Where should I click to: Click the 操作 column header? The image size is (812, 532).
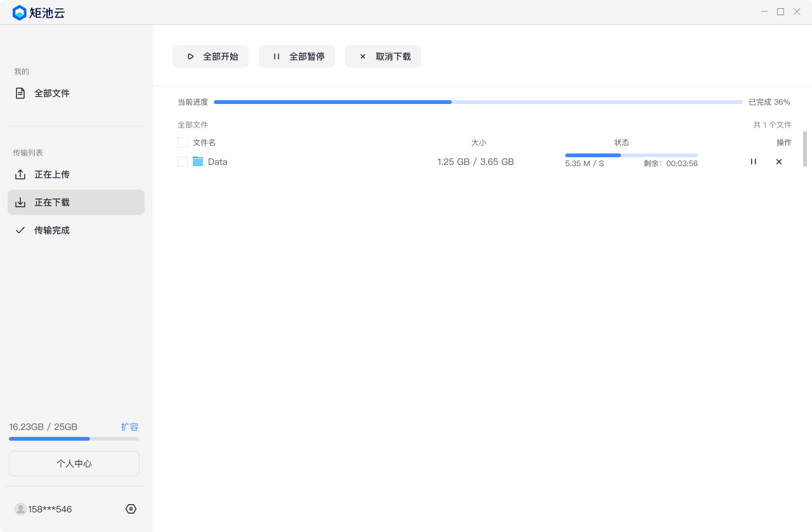coord(784,143)
